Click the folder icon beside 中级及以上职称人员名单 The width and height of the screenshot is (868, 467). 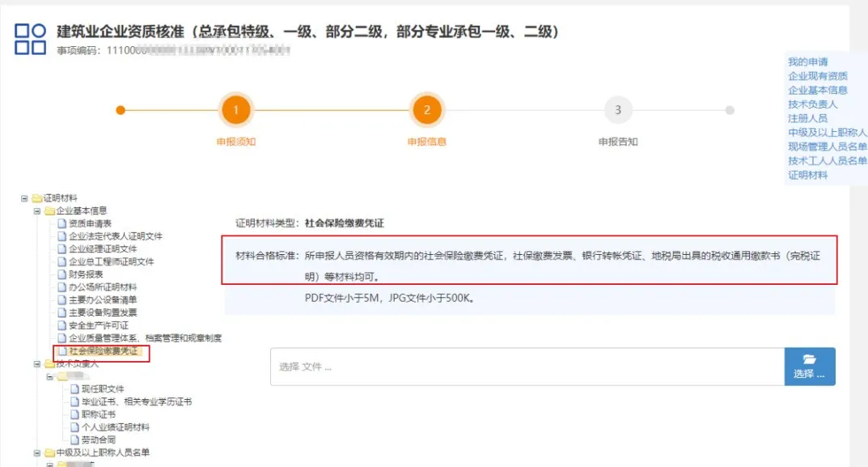[x=49, y=452]
